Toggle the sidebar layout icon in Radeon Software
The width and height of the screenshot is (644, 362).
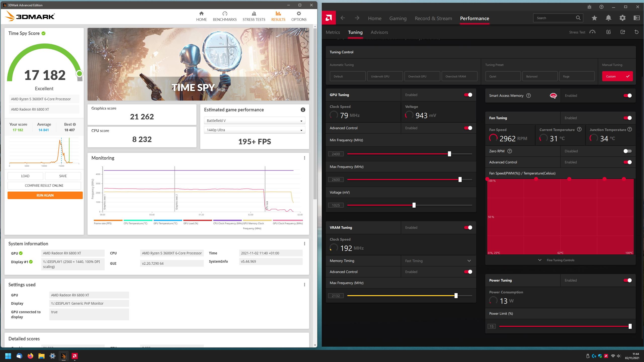(x=637, y=18)
